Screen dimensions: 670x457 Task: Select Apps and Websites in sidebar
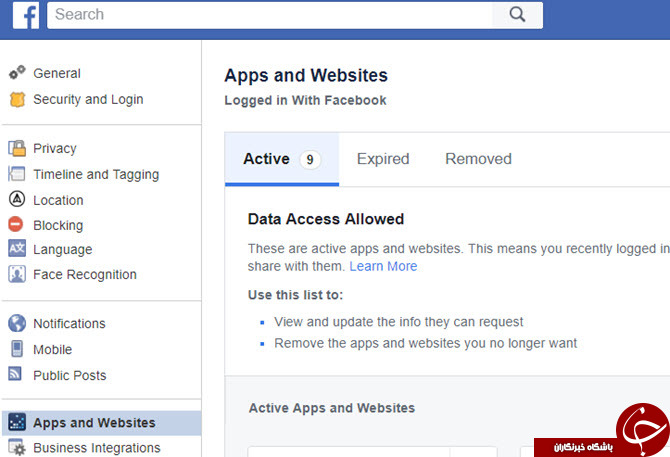click(102, 422)
